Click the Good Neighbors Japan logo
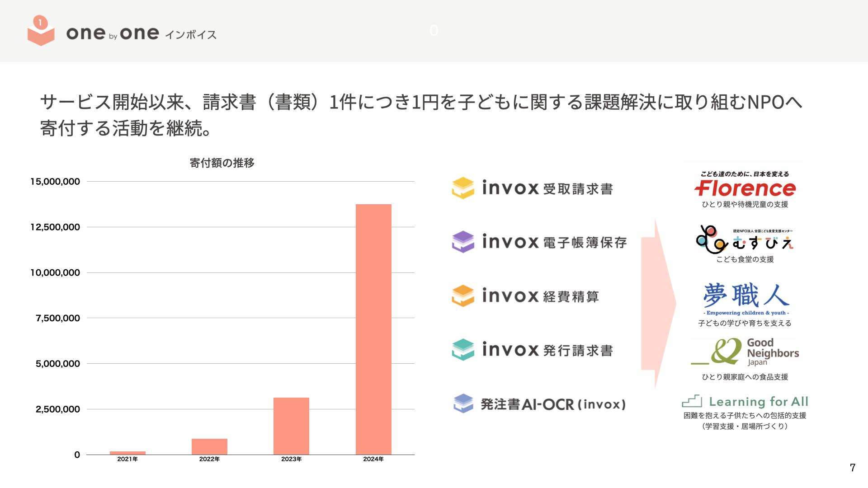Viewport: 868px width, 488px height. [745, 352]
